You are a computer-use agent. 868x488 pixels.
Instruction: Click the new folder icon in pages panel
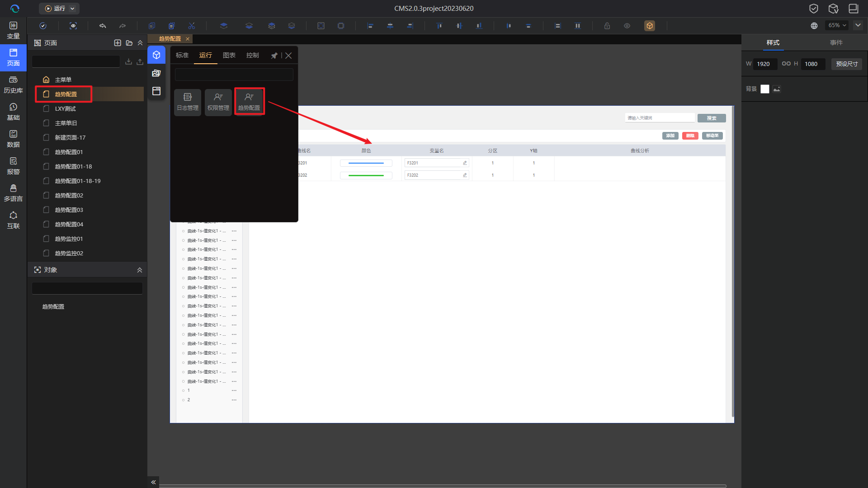click(129, 43)
